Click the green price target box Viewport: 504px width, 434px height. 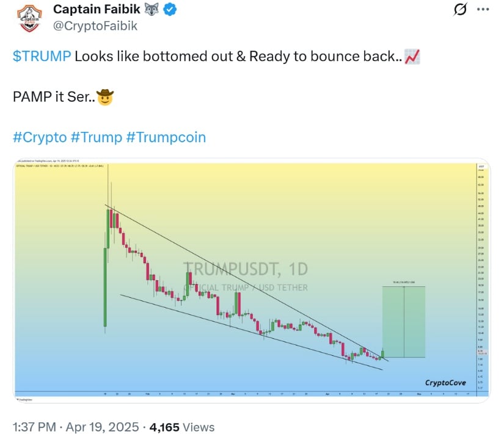403,321
